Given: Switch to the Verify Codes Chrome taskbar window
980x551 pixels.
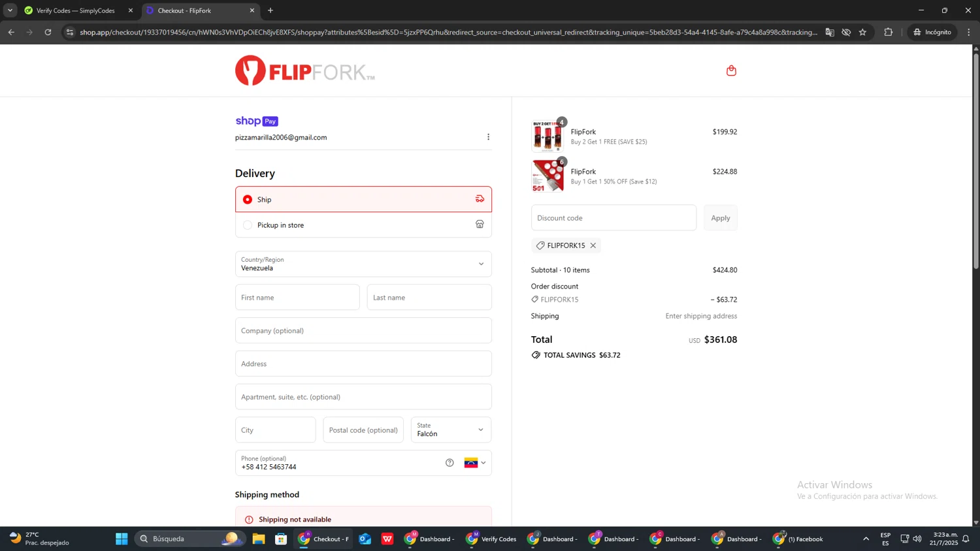Looking at the screenshot, I should [x=491, y=539].
